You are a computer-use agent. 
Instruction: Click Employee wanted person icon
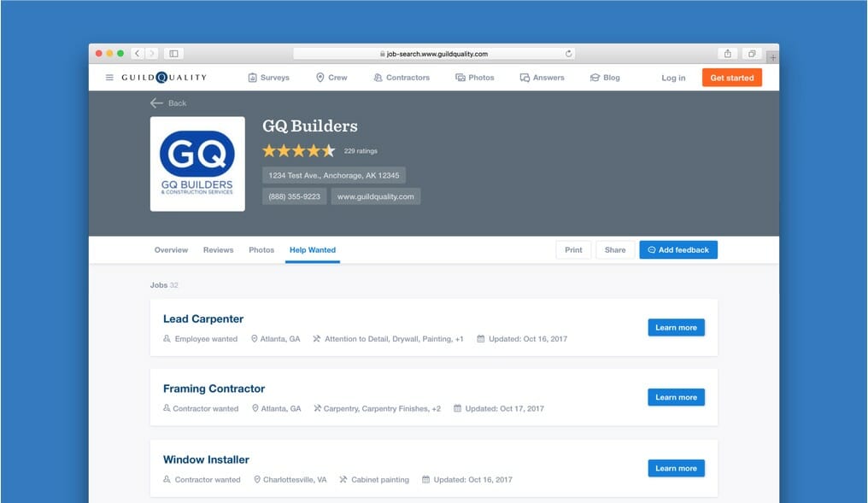(x=167, y=338)
